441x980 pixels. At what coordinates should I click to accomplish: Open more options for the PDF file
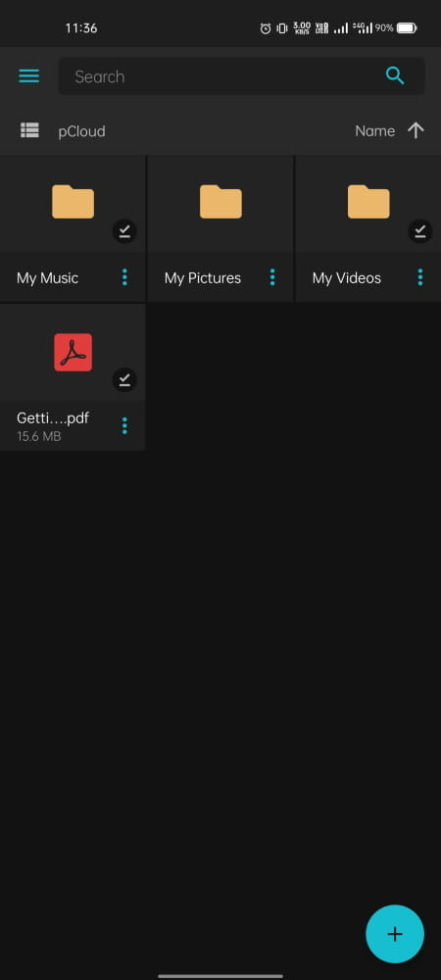coord(124,425)
